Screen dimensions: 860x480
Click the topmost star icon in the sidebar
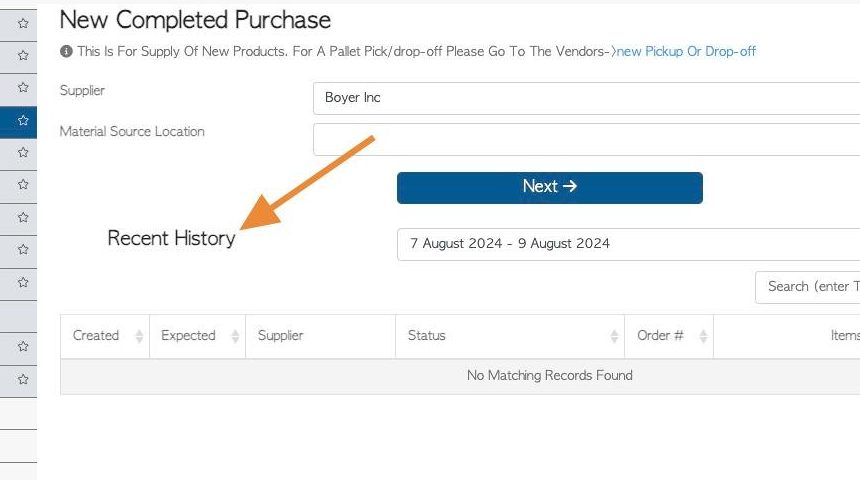(22, 23)
